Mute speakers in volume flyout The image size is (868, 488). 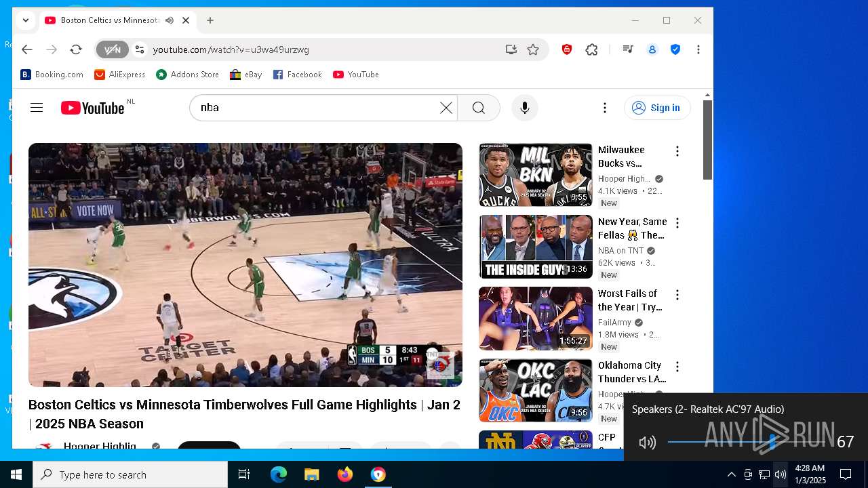648,443
